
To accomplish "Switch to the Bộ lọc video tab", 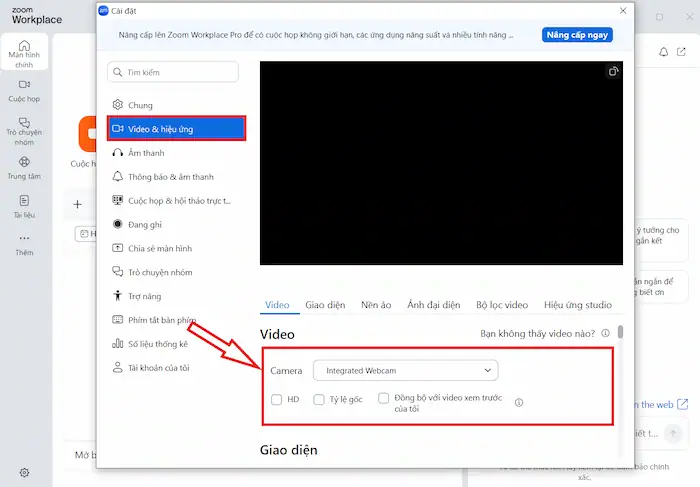I will tap(501, 305).
